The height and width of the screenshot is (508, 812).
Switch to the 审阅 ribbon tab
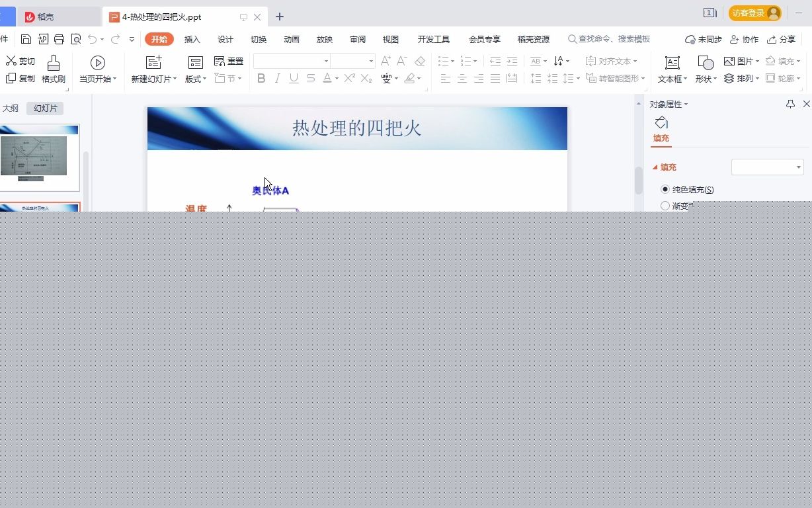coord(358,39)
